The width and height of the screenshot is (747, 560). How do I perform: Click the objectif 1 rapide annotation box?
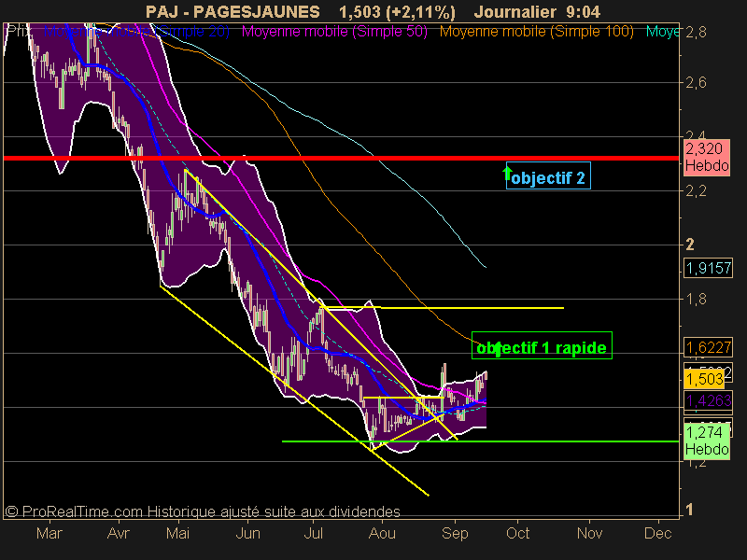(542, 345)
